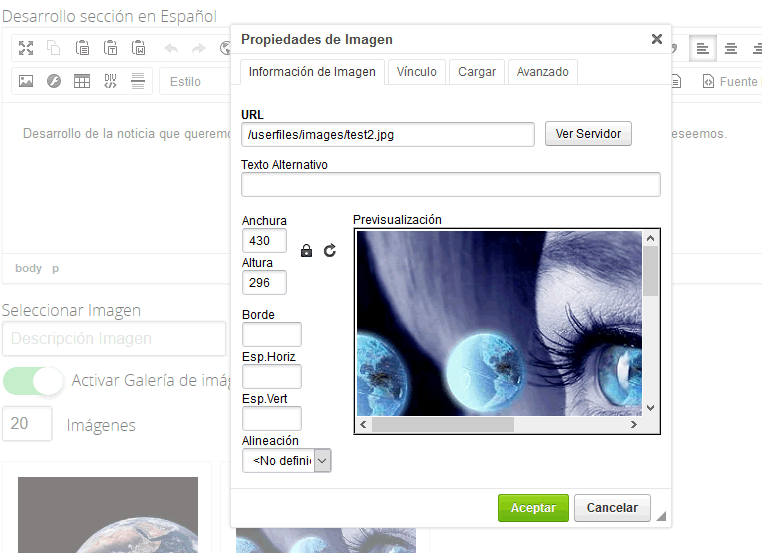Click the preview vertical scrollbar thumb
The width and height of the screenshot is (762, 553).
point(650,271)
